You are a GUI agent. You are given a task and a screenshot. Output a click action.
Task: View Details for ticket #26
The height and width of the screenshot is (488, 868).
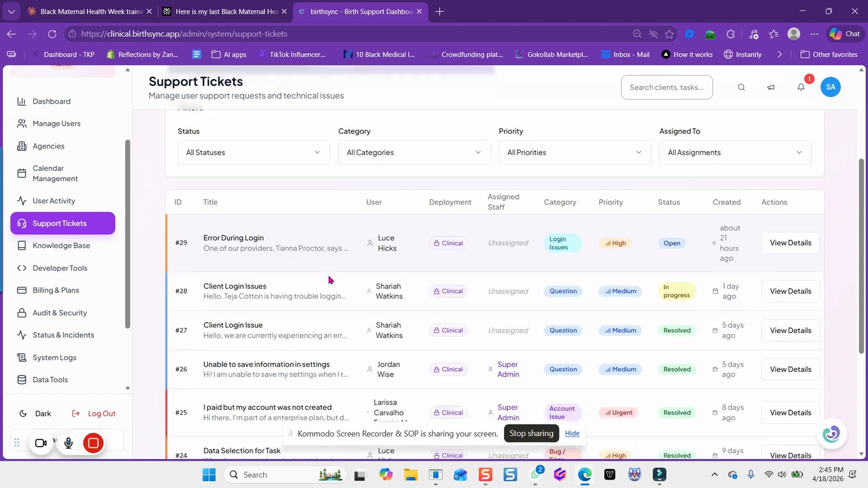tap(790, 369)
